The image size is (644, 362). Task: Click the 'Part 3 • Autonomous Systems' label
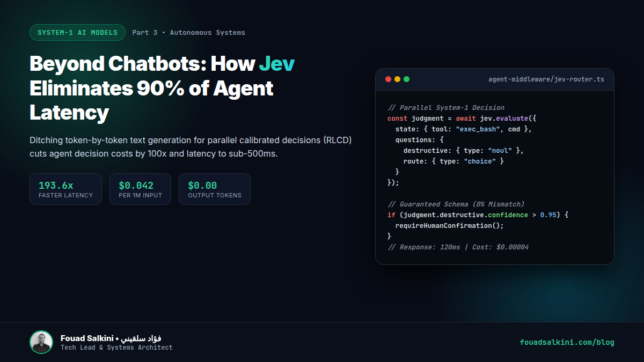pyautogui.click(x=188, y=33)
